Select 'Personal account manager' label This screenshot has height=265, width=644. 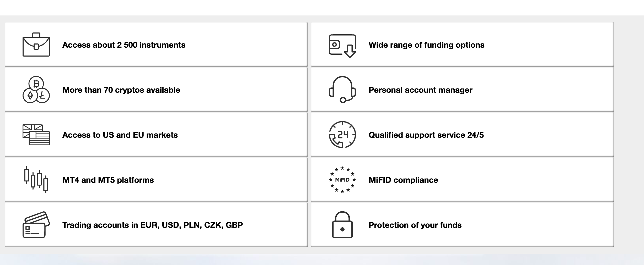coord(421,90)
